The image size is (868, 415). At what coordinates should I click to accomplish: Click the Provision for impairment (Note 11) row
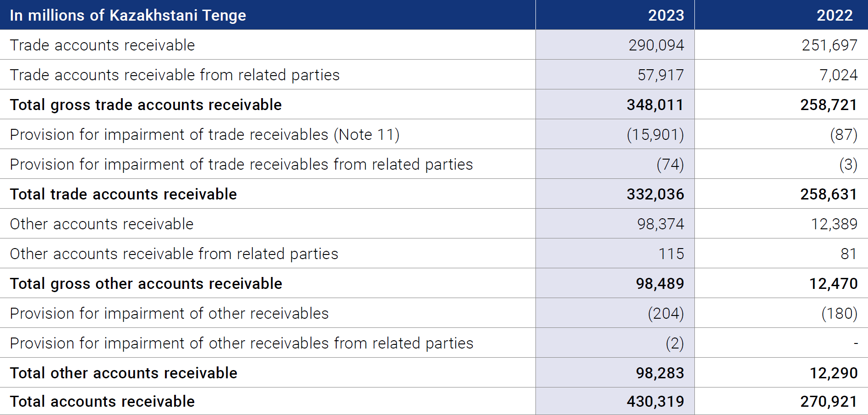pyautogui.click(x=434, y=134)
